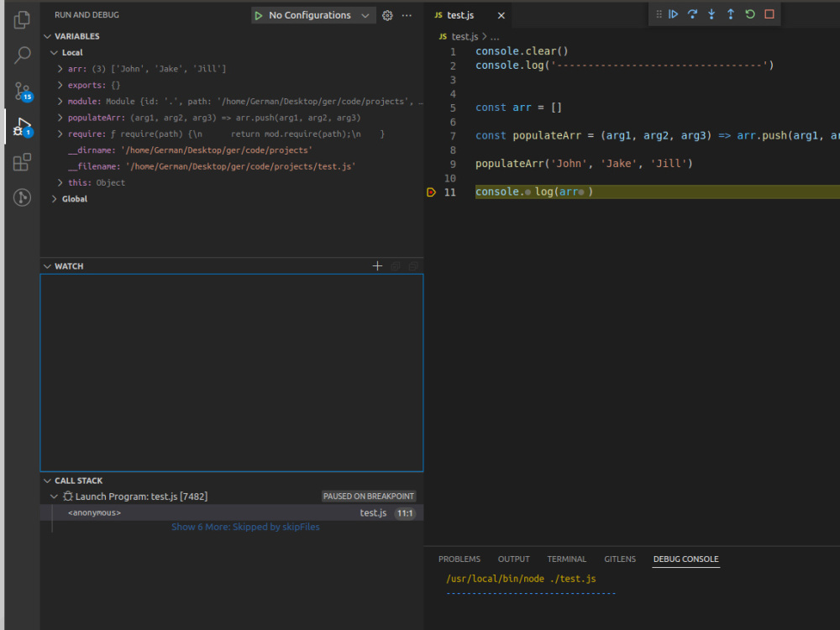The width and height of the screenshot is (840, 630).
Task: Stop the debug session
Action: click(x=769, y=14)
